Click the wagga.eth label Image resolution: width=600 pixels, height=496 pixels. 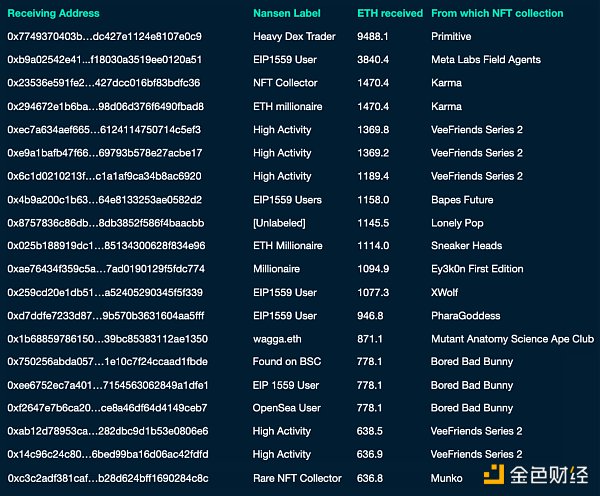(280, 339)
